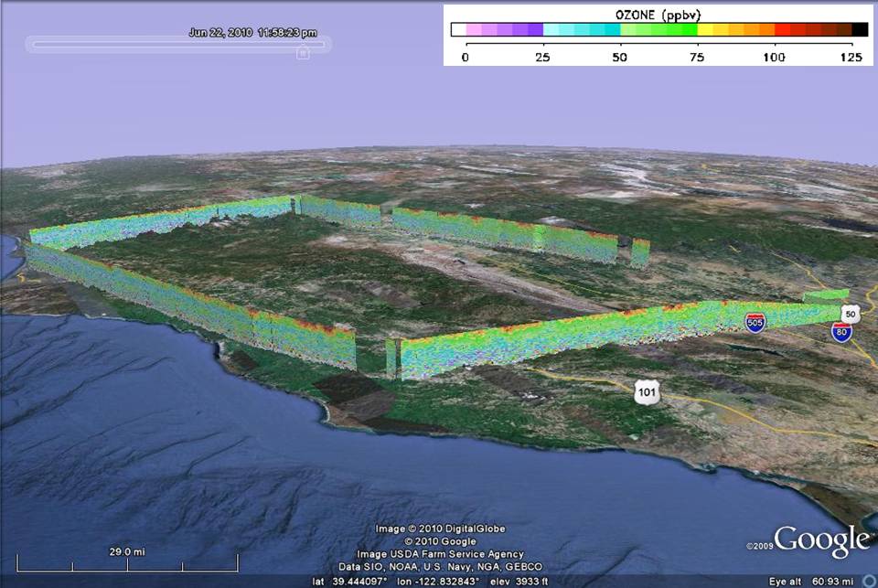Click the © 2010 Google copyright line
The height and width of the screenshot is (588, 878).
(x=440, y=541)
